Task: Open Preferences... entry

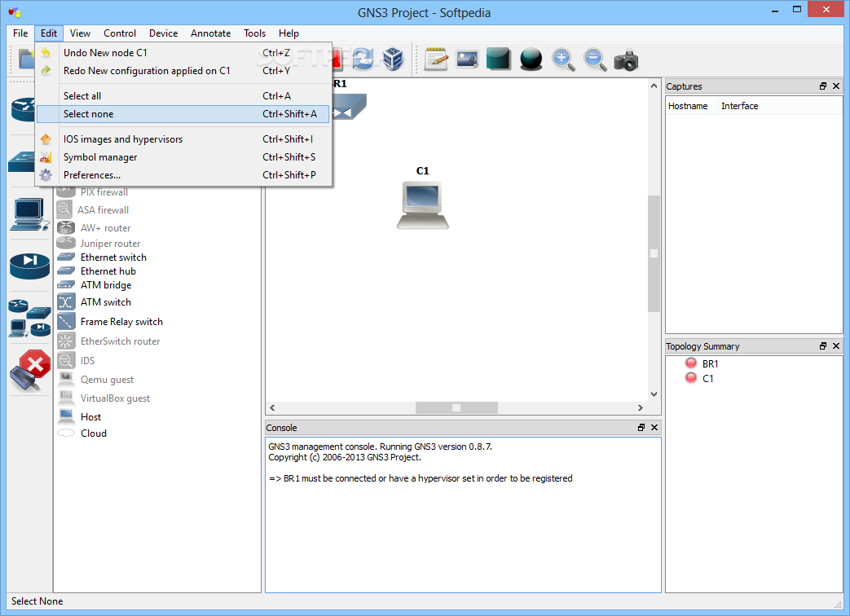Action: (x=183, y=175)
